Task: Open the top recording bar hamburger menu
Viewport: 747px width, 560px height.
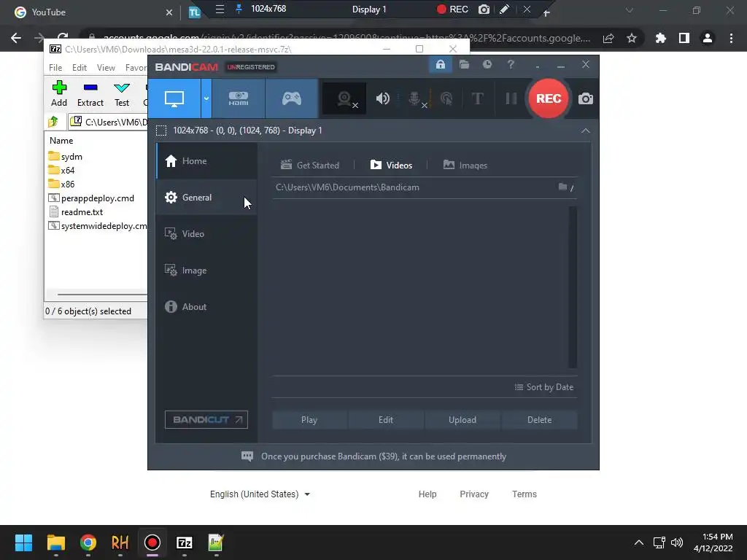Action: tap(220, 9)
